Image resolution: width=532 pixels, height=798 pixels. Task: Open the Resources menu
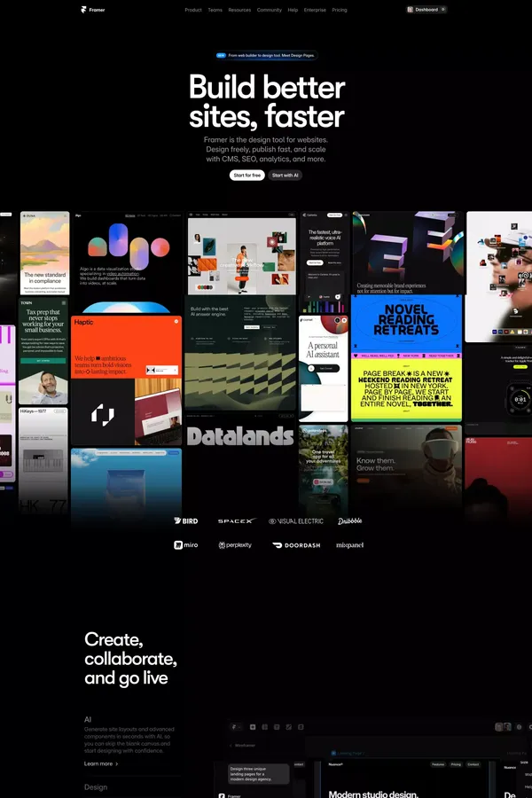pyautogui.click(x=239, y=10)
